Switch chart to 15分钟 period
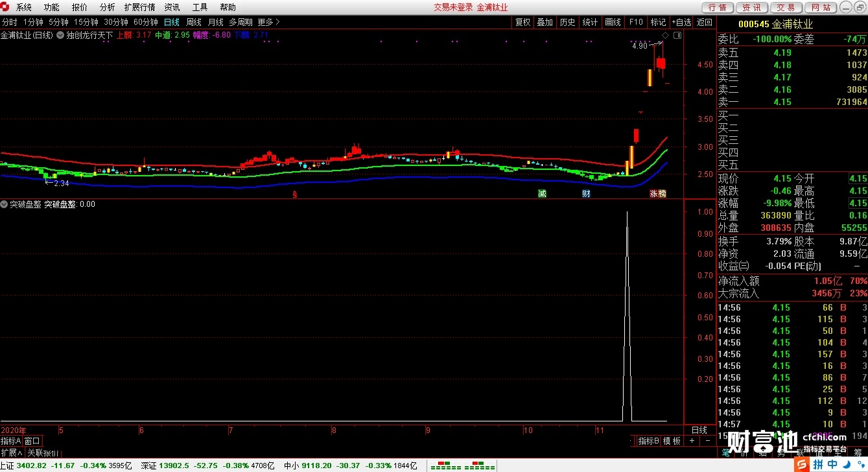The image size is (868, 472). (86, 22)
